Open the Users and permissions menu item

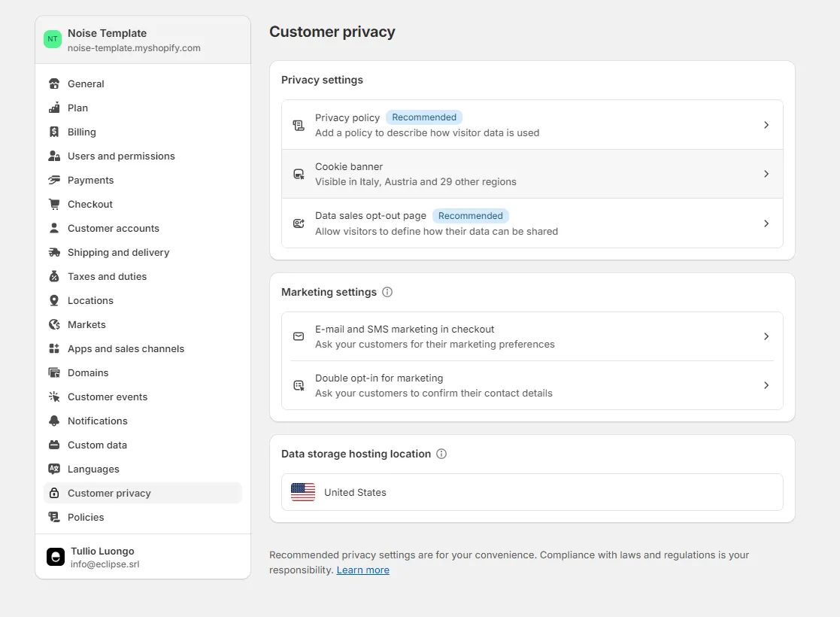pyautogui.click(x=121, y=156)
